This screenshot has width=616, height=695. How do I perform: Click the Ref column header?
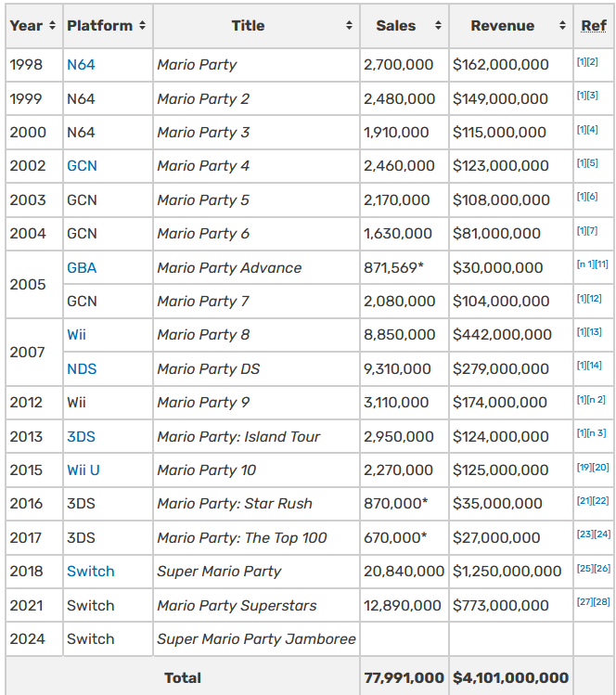click(x=593, y=26)
